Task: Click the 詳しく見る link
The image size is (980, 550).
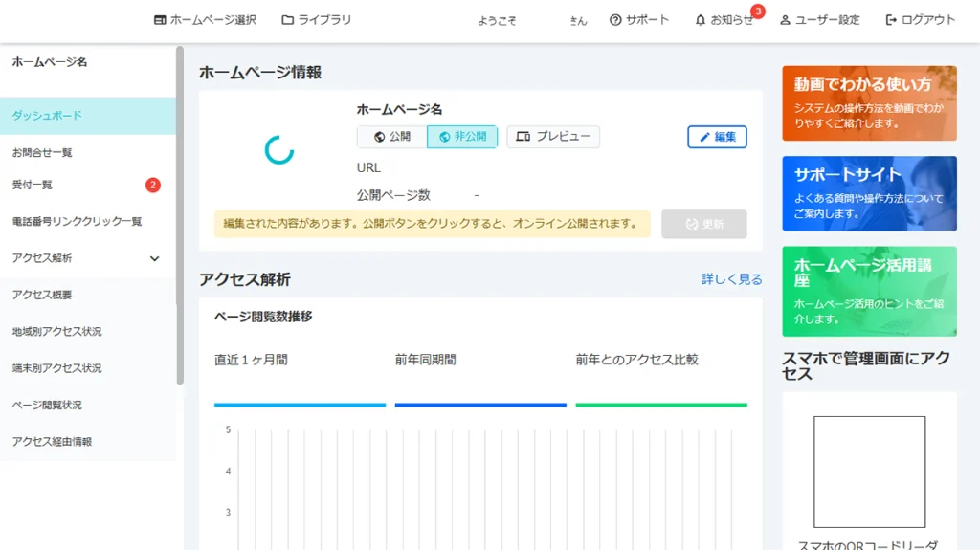Action: tap(731, 279)
